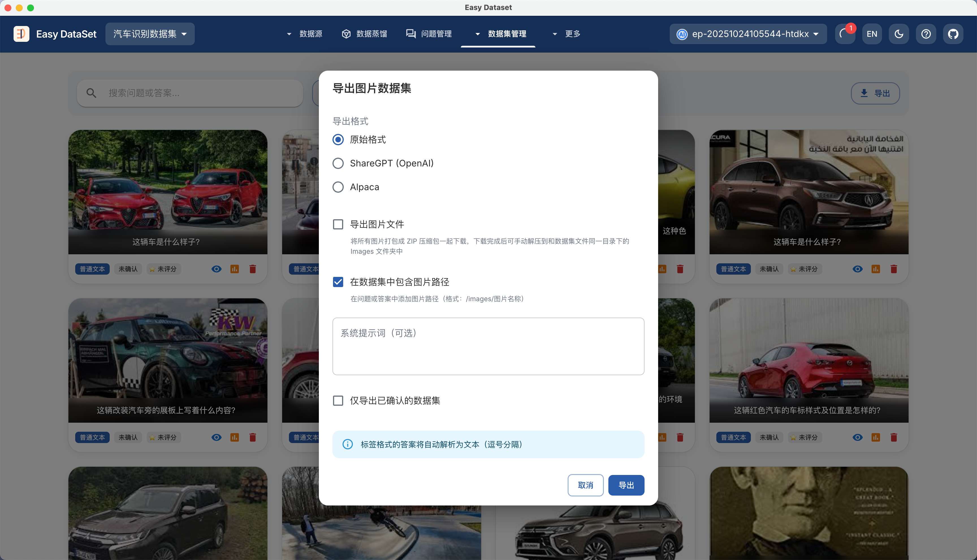Check 仅导出已确认的数据集 option
The height and width of the screenshot is (560, 977).
(x=338, y=400)
